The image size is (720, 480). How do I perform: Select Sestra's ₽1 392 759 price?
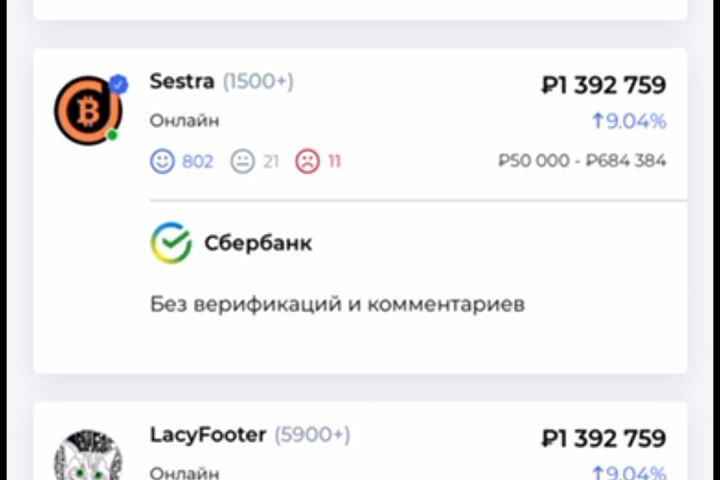click(603, 86)
